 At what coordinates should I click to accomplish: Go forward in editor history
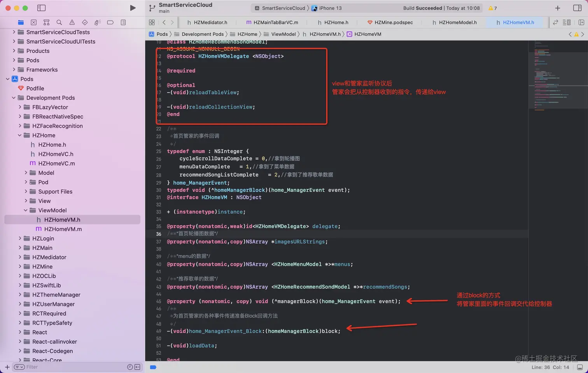(172, 23)
